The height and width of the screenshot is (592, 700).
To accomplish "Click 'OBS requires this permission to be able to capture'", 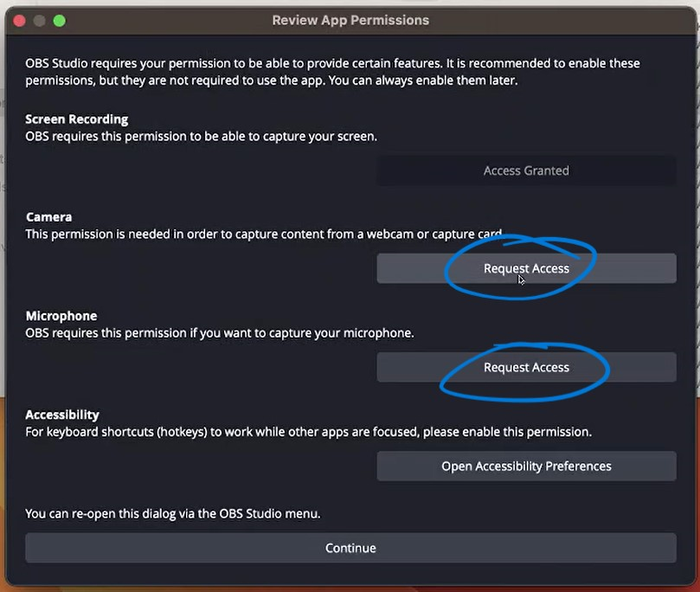I will coord(202,136).
